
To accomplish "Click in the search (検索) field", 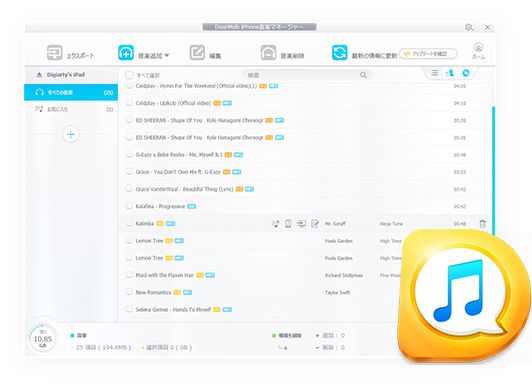I will (306, 75).
